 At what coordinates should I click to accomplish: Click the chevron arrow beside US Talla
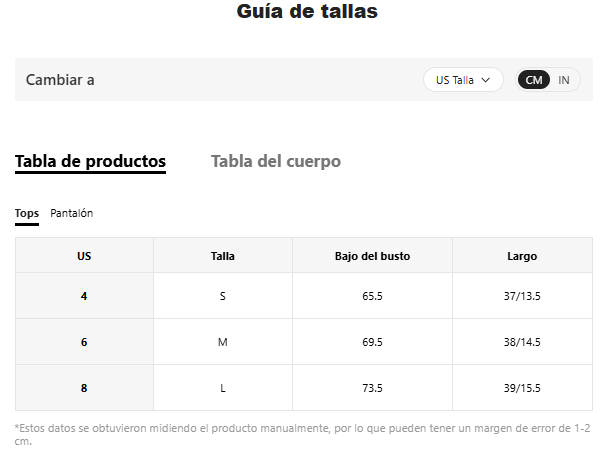pos(485,80)
